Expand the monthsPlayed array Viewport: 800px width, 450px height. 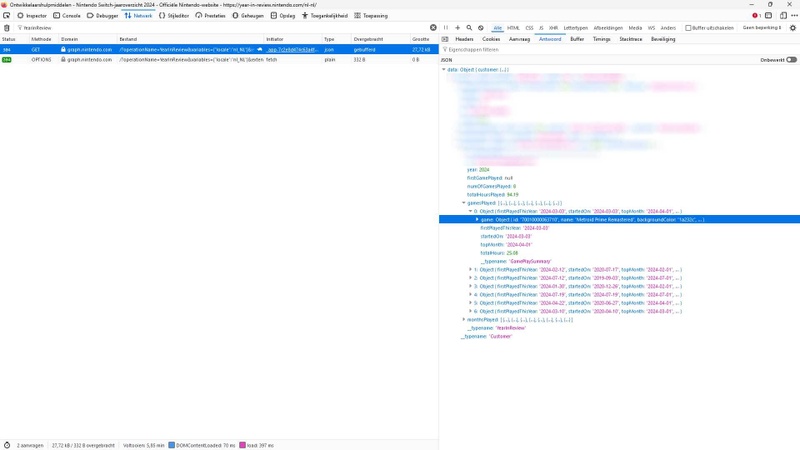[464, 319]
